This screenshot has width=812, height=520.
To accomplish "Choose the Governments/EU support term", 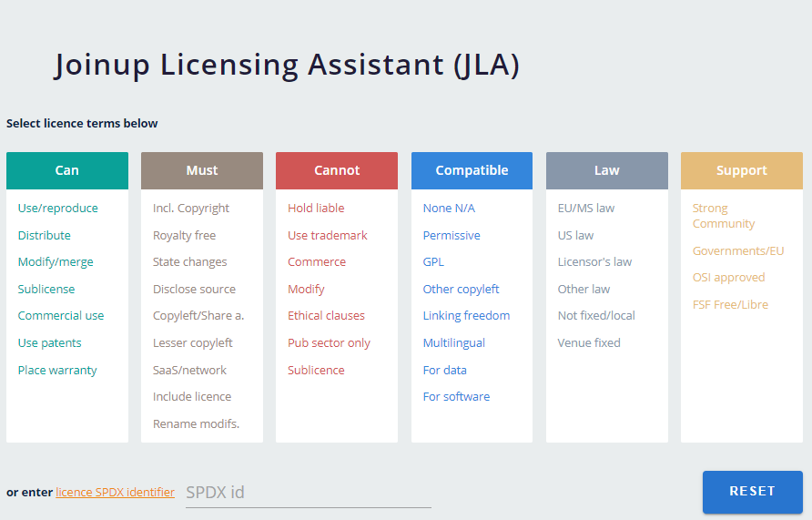I will 738,250.
